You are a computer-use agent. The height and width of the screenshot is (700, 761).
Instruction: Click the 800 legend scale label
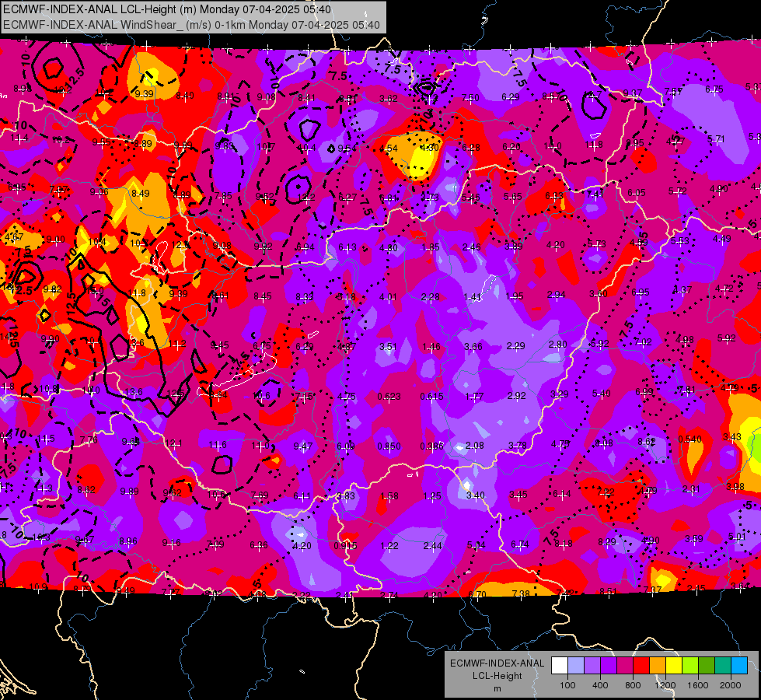click(633, 685)
